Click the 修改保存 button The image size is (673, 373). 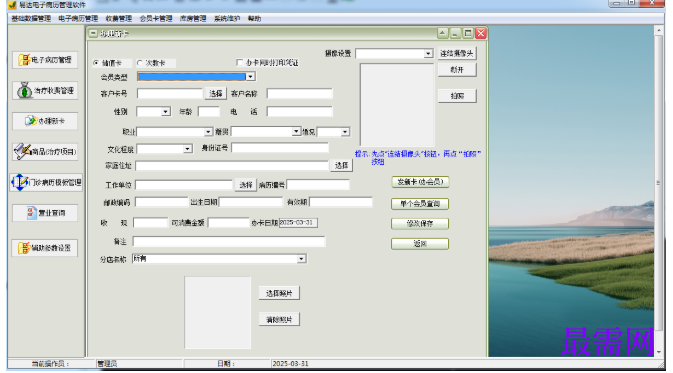coord(420,224)
